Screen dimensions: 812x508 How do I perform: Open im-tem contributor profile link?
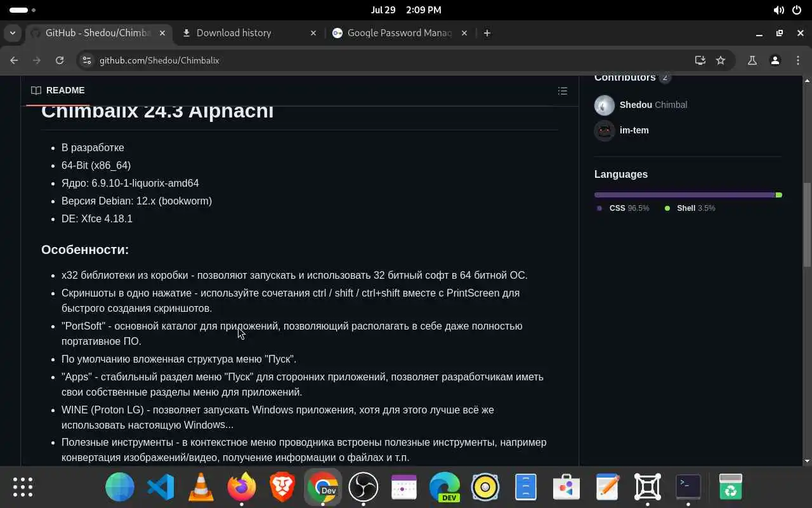(634, 130)
